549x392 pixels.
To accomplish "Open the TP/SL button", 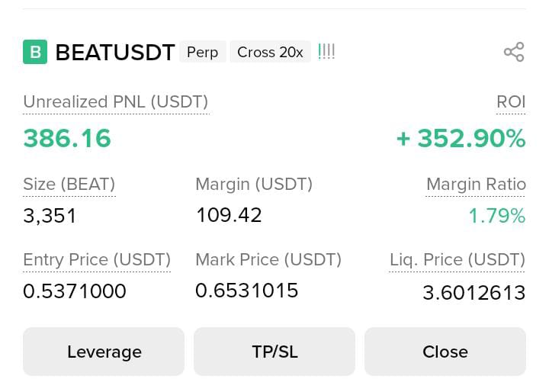I will pyautogui.click(x=274, y=352).
